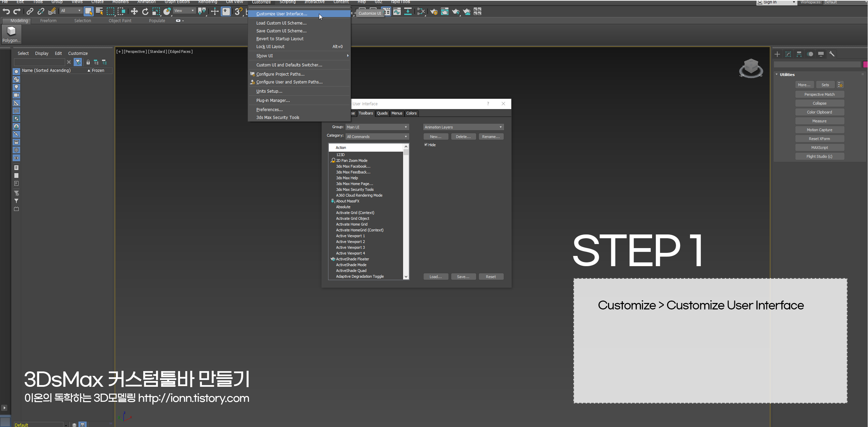Viewport: 868px width, 427px height.
Task: Click the Use Pivot Point Center icon
Action: point(202,11)
